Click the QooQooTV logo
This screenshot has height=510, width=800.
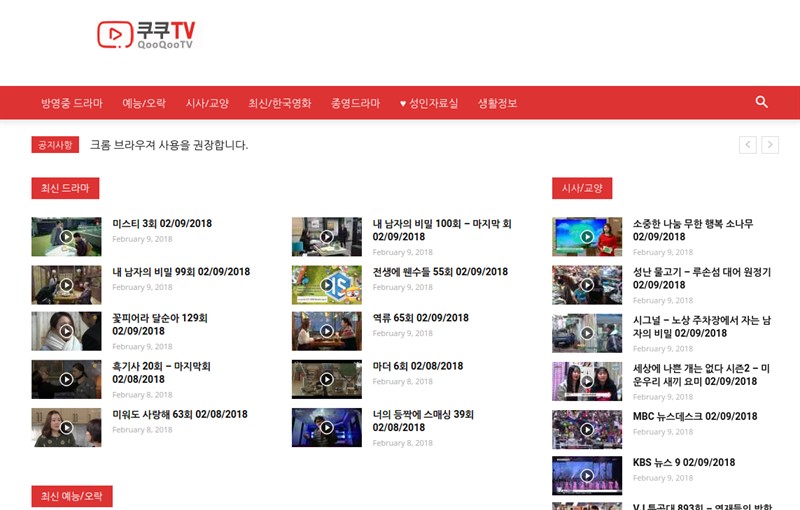click(146, 35)
